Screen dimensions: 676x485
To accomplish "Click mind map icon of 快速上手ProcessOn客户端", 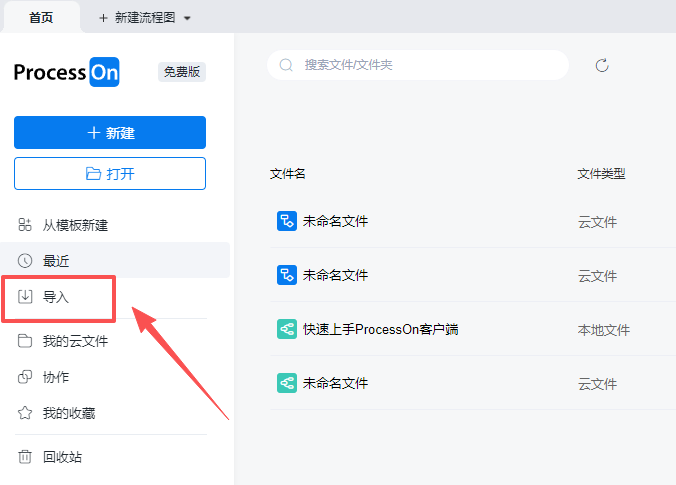I will pyautogui.click(x=286, y=329).
